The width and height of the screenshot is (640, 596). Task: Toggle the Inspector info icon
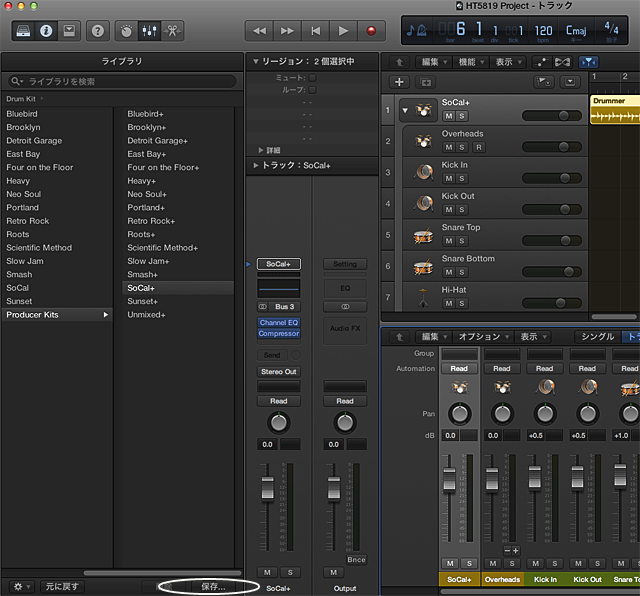46,31
